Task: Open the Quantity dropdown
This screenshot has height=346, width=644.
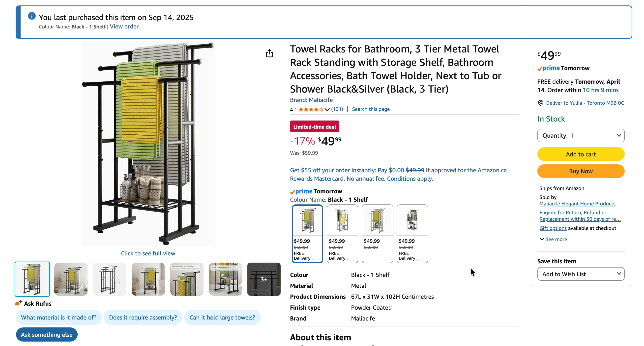Action: (x=581, y=136)
